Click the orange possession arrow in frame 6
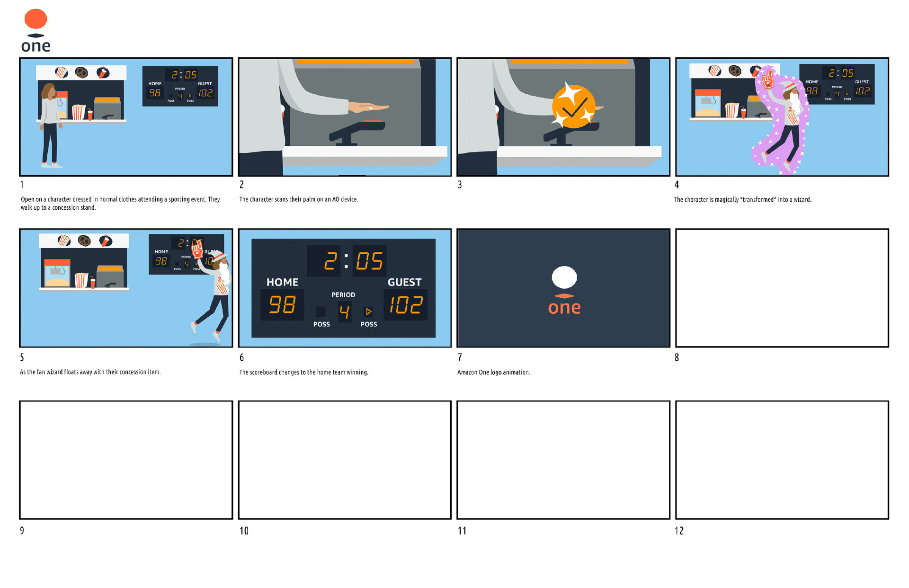The height and width of the screenshot is (588, 909). click(x=368, y=312)
